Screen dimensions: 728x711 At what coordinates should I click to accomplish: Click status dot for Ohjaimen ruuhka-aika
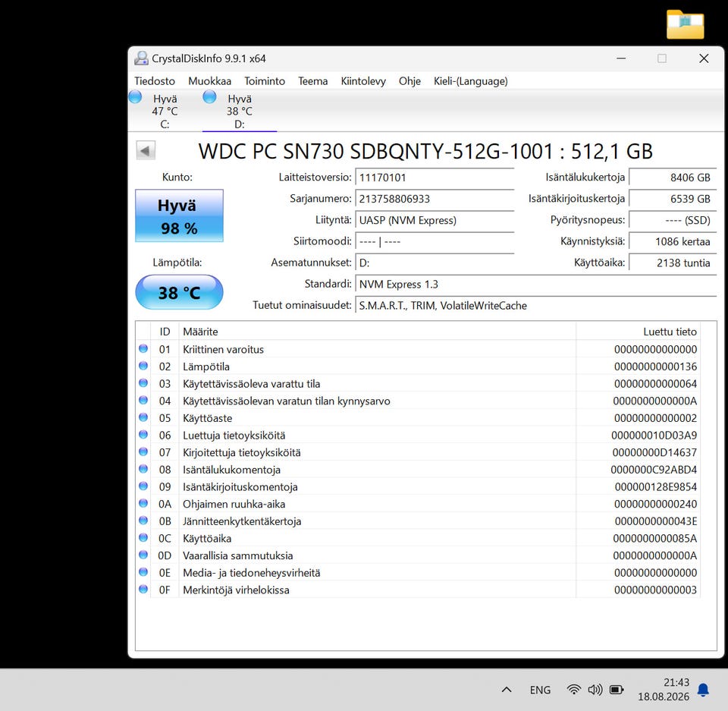[143, 503]
